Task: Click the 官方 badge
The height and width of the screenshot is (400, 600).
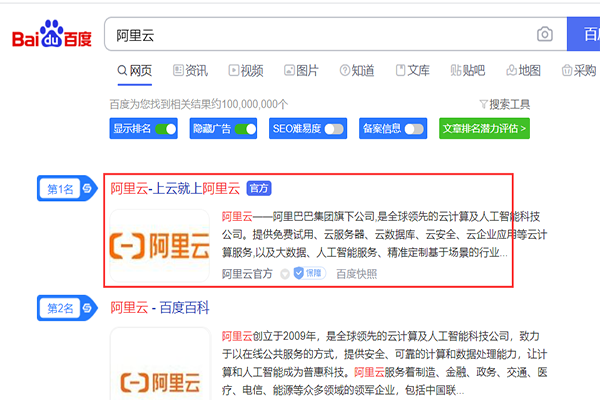Action: pos(259,188)
